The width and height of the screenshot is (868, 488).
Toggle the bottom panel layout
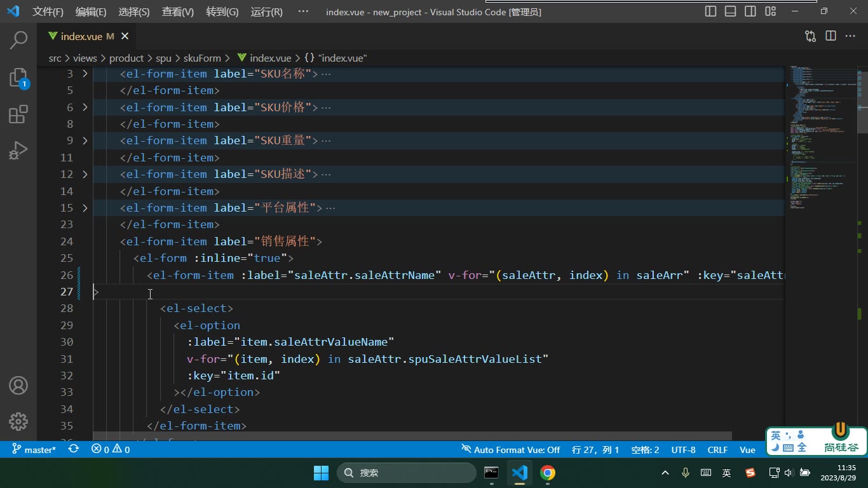click(x=731, y=11)
